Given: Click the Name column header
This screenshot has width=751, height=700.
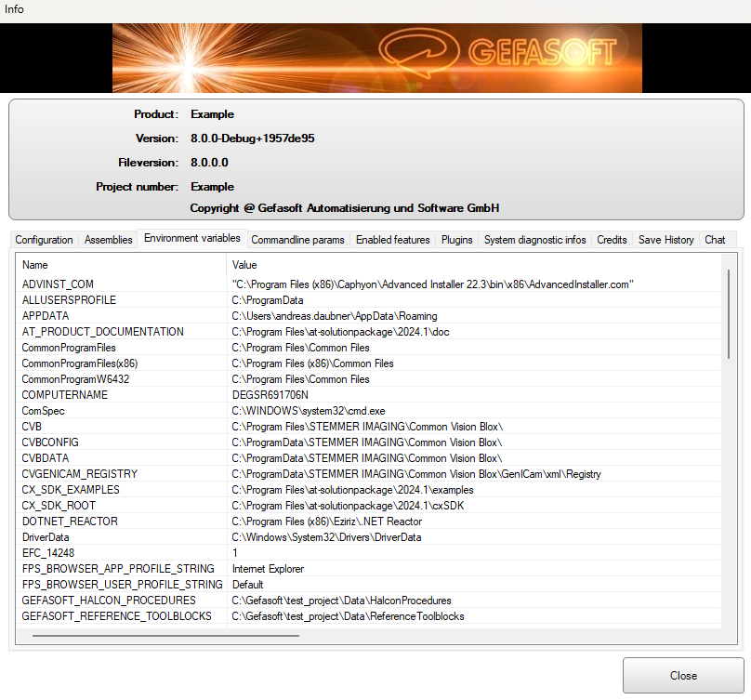Looking at the screenshot, I should point(121,265).
